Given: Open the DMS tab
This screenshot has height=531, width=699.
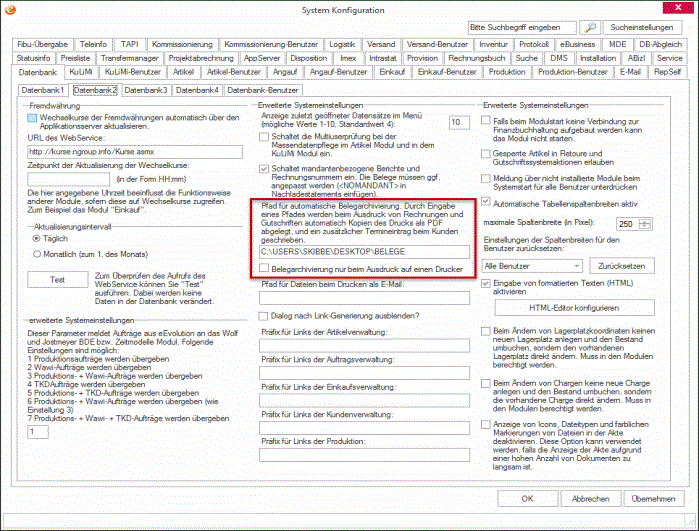Looking at the screenshot, I should [x=559, y=58].
